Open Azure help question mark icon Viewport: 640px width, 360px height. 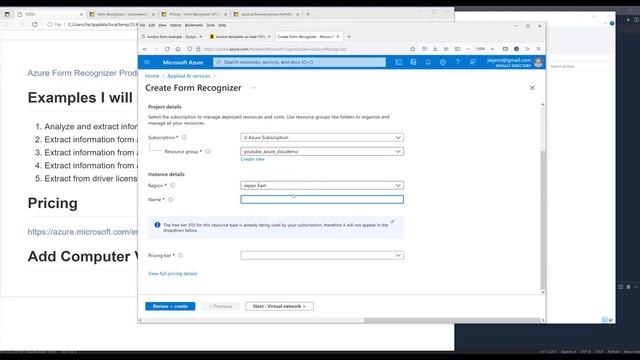(x=458, y=62)
